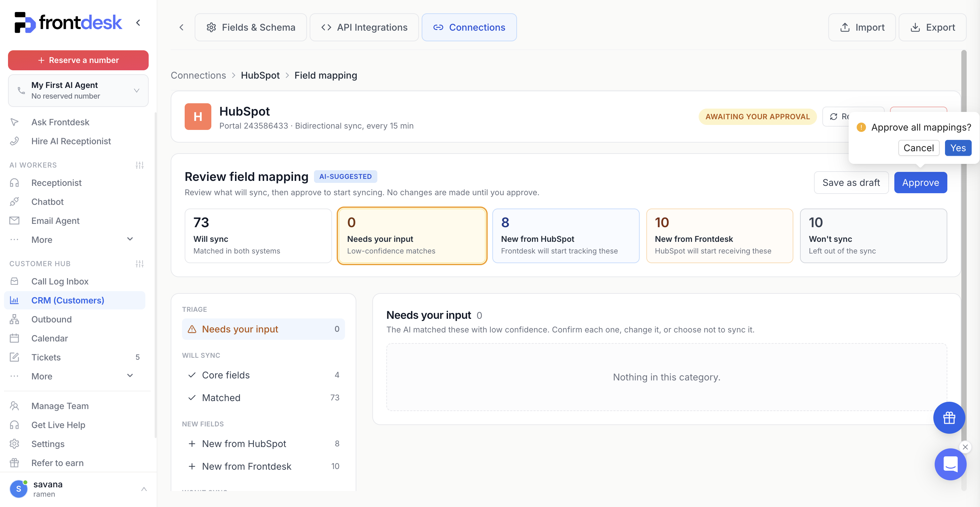Click the Chatbot icon in sidebar
980x507 pixels.
(x=14, y=202)
